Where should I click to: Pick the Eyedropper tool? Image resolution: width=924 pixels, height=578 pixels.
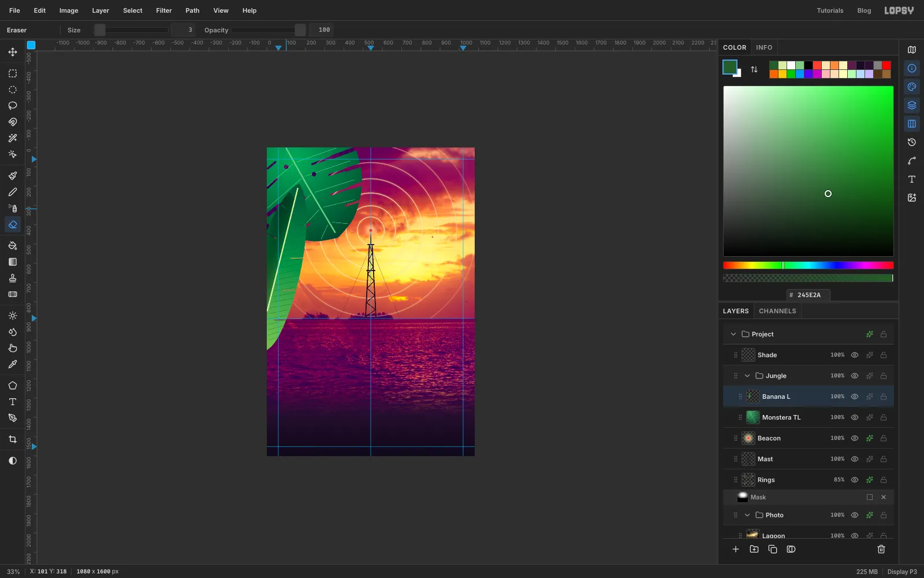(x=13, y=364)
